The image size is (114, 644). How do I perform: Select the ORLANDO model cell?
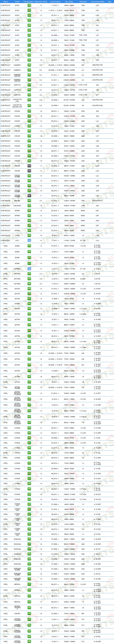point(17,206)
